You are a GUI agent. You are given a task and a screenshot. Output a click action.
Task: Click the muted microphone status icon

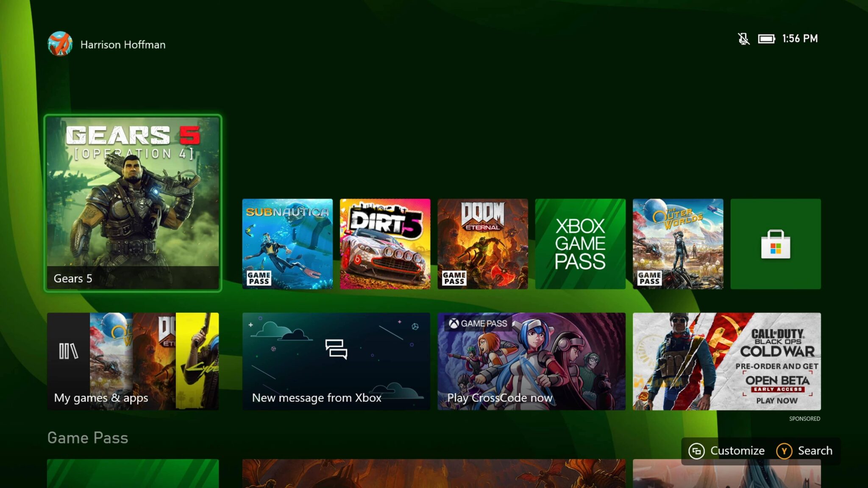pyautogui.click(x=743, y=39)
